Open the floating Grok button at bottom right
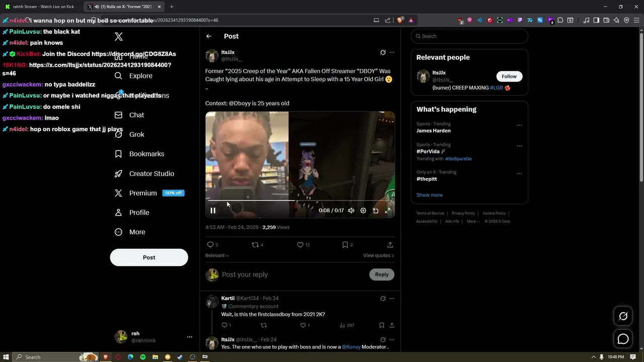 coord(623,316)
